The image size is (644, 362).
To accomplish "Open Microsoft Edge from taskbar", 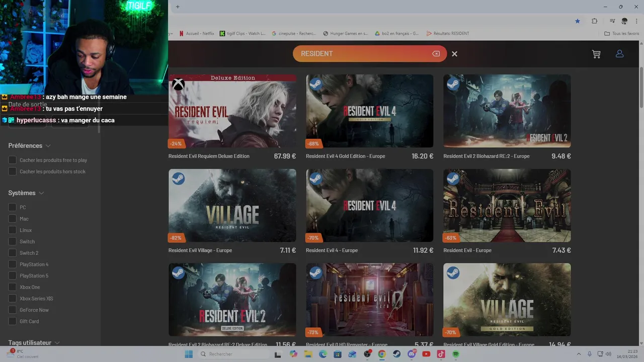I will pyautogui.click(x=323, y=354).
